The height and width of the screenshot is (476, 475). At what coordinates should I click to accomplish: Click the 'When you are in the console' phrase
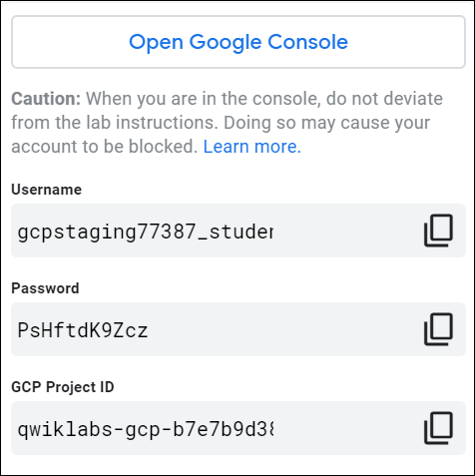click(204, 99)
